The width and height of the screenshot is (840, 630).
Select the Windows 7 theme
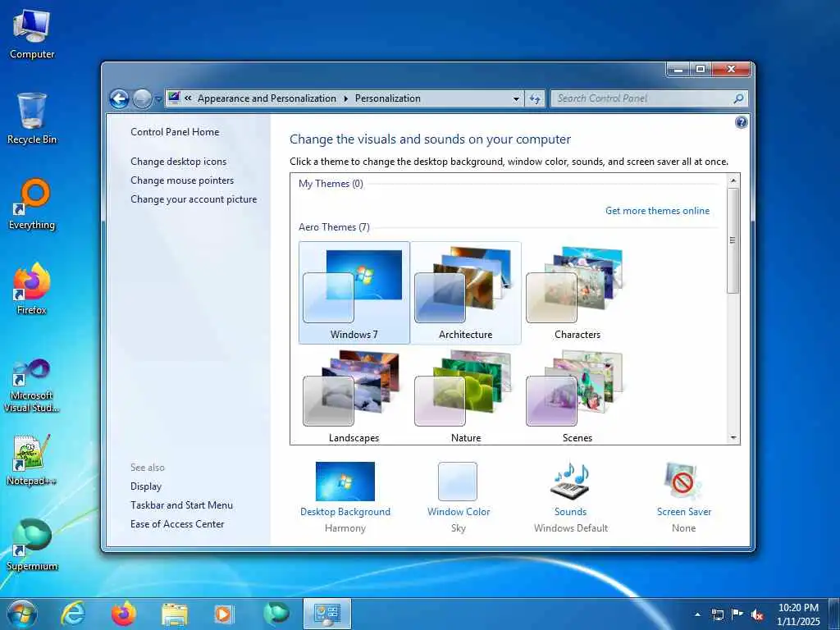[354, 293]
